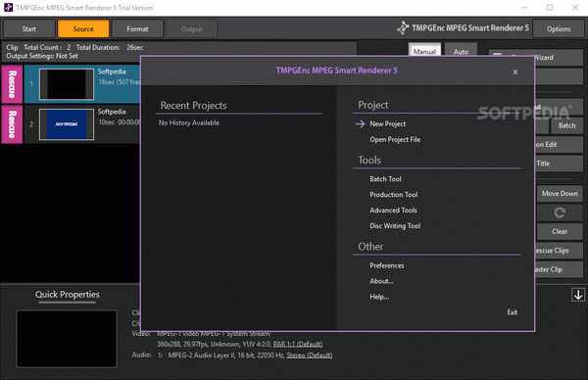Viewport: 588px width, 380px height.
Task: Launch the Batch Tool
Action: point(385,179)
